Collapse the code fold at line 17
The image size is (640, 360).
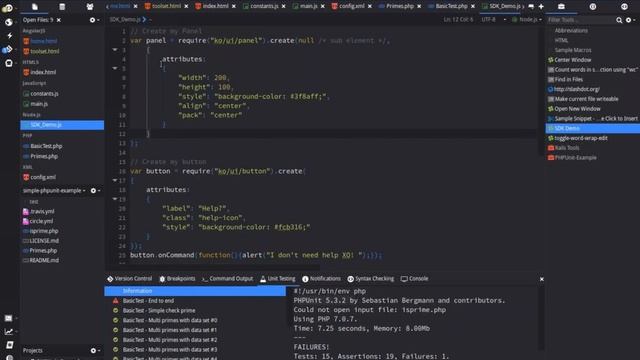(115, 180)
